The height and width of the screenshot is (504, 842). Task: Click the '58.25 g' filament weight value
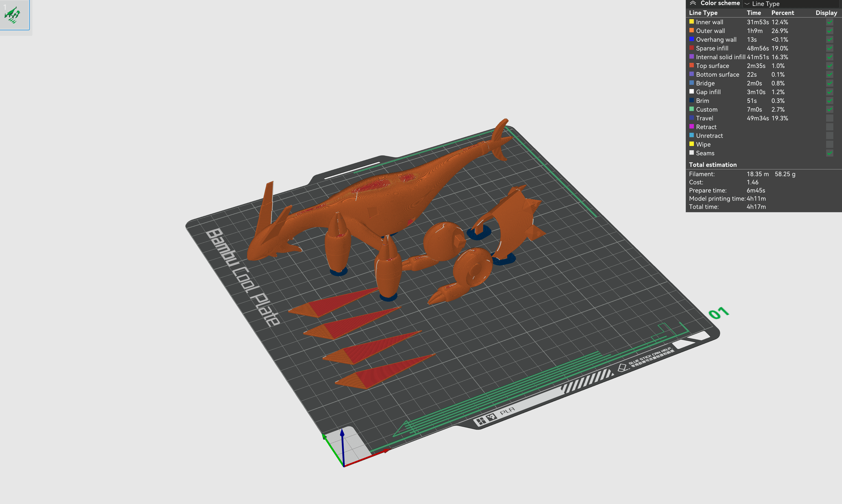[x=785, y=174]
